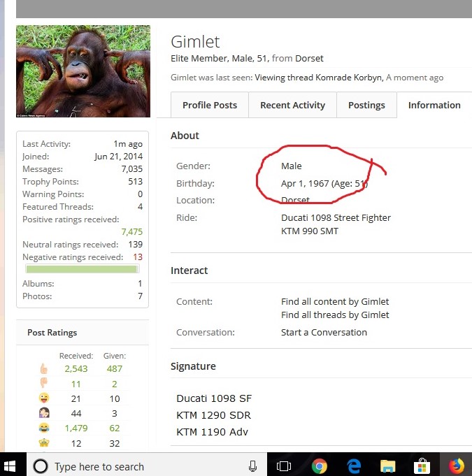Image resolution: width=472 pixels, height=476 pixels.
Task: Click the Type here to search box
Action: 140,466
